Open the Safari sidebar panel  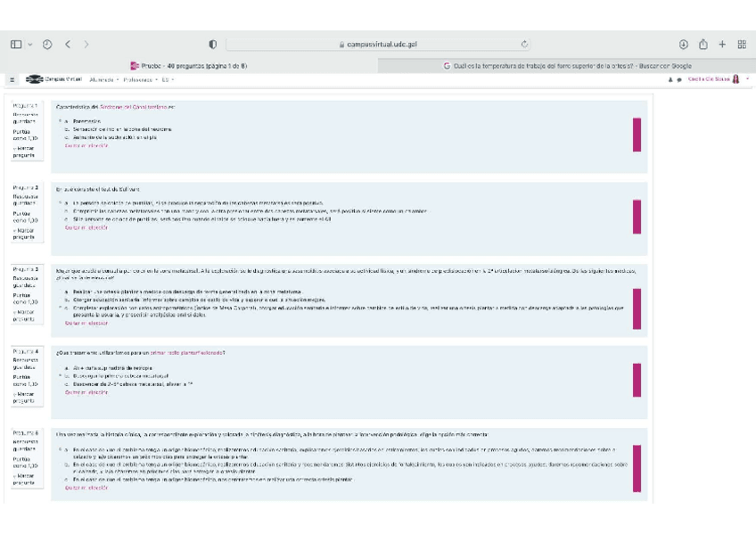click(16, 45)
